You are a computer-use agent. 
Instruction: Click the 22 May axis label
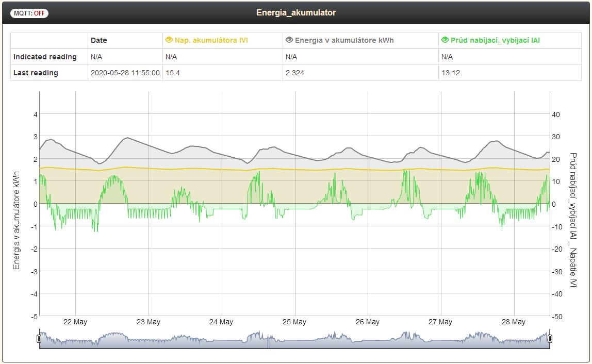[x=75, y=322]
